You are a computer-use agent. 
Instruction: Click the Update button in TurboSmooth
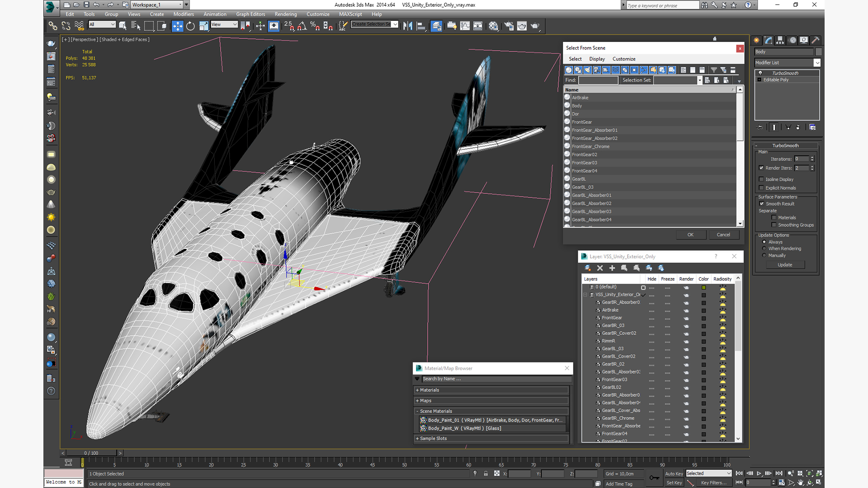tap(785, 265)
